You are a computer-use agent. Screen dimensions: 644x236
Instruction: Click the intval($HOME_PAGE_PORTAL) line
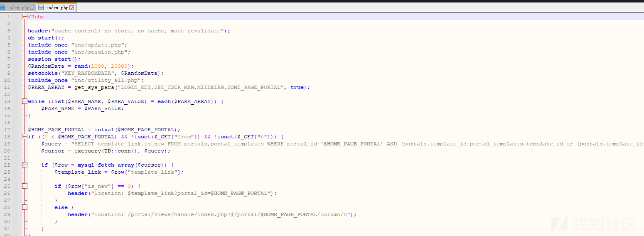[x=104, y=130]
